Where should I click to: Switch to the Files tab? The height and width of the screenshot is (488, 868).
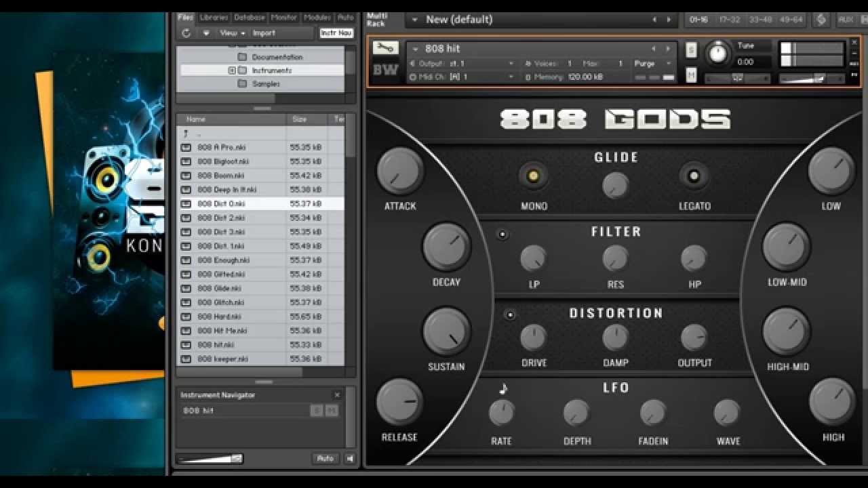pyautogui.click(x=185, y=17)
